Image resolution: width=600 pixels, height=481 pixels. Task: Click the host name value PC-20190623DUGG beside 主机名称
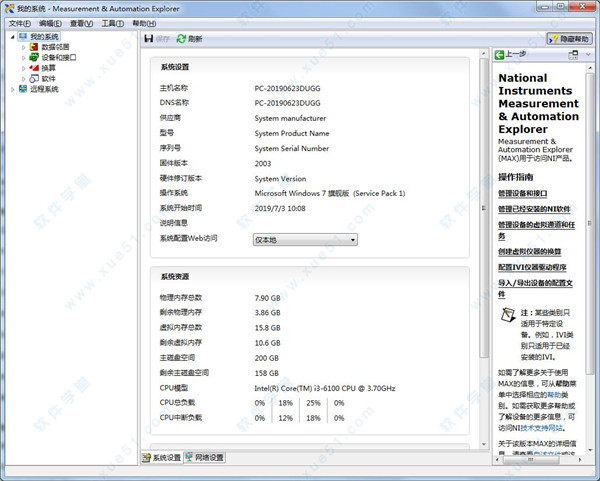[287, 88]
